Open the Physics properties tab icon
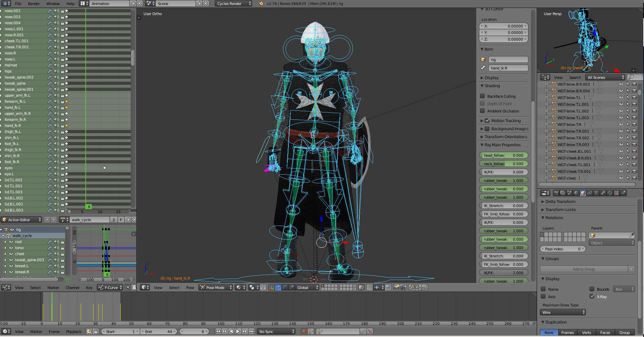The width and height of the screenshot is (644, 337). pyautogui.click(x=623, y=193)
